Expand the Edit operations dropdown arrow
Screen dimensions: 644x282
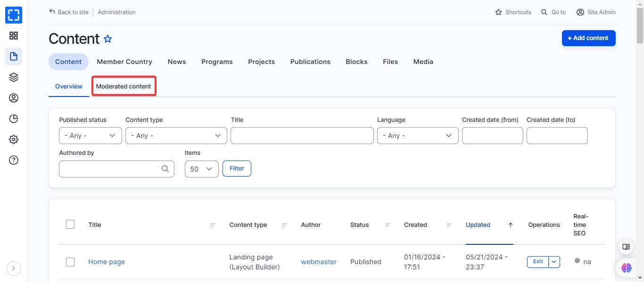(x=554, y=262)
